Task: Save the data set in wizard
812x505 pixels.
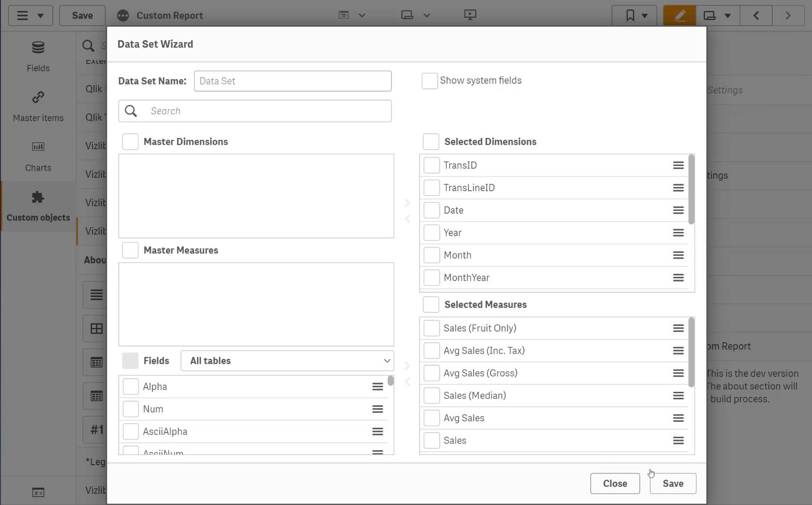Action: coord(672,483)
